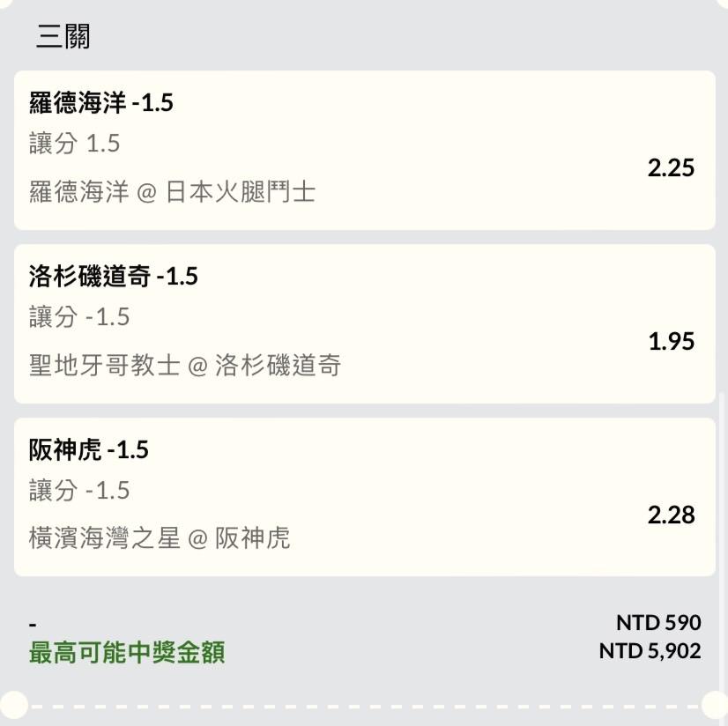Click 讓分 -1.5 under 洛杉磯道奇
Screen dimensions: 728x726
79,316
